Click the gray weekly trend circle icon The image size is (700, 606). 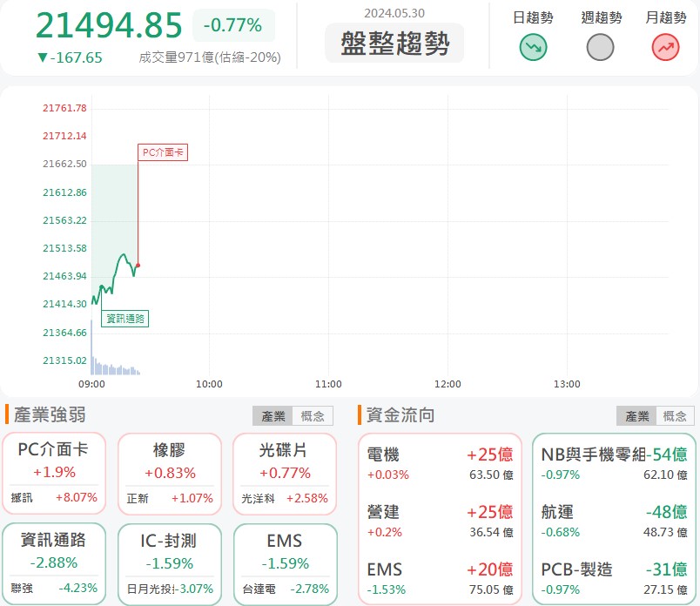(x=600, y=47)
